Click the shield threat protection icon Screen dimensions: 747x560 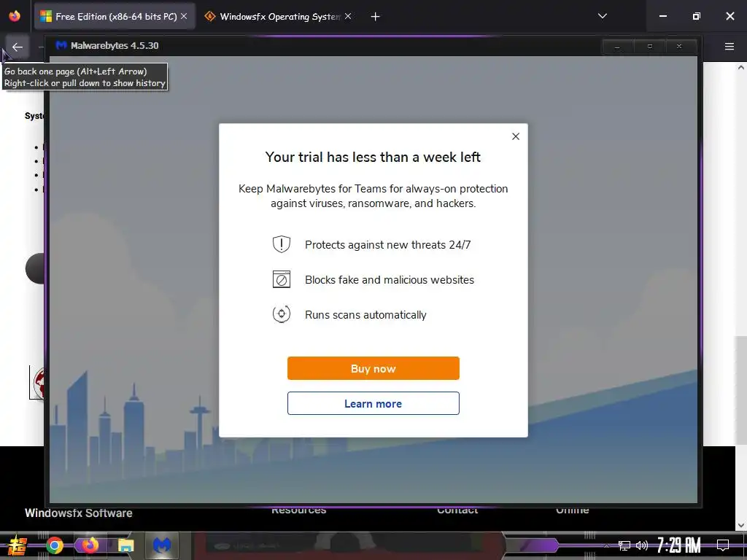[x=281, y=244]
